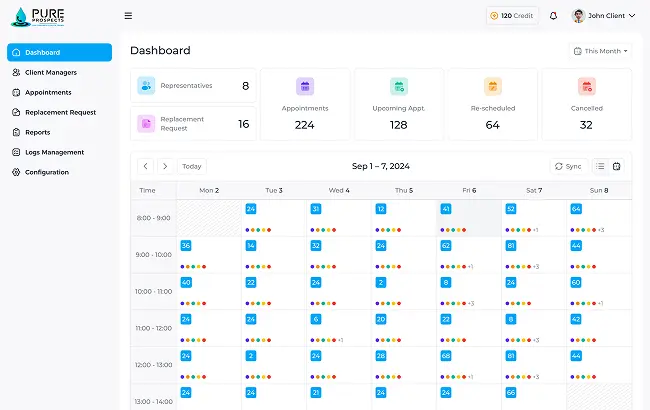Screen dimensions: 650x410
Task: Open the This Month period dropdown
Action: [600, 51]
